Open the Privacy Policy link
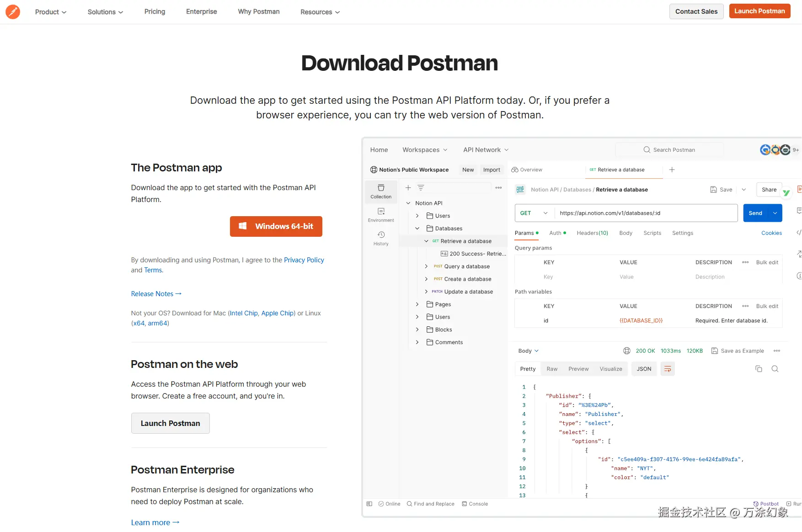802x532 pixels. [304, 260]
